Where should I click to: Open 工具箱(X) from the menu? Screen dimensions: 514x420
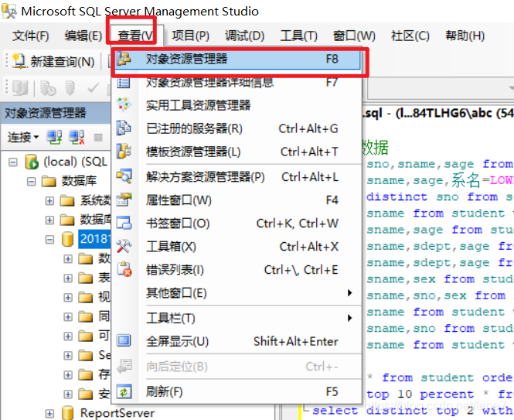pos(237,247)
